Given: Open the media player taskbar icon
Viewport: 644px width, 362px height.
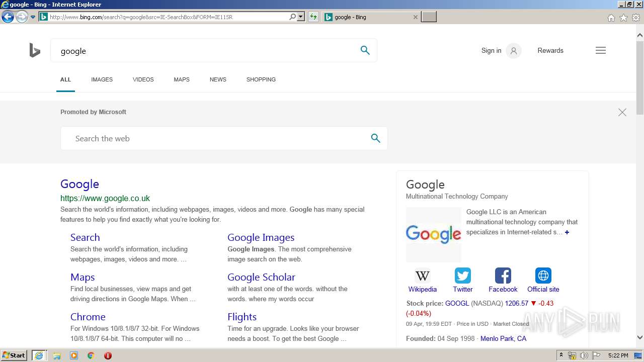Looking at the screenshot, I should click(x=74, y=355).
